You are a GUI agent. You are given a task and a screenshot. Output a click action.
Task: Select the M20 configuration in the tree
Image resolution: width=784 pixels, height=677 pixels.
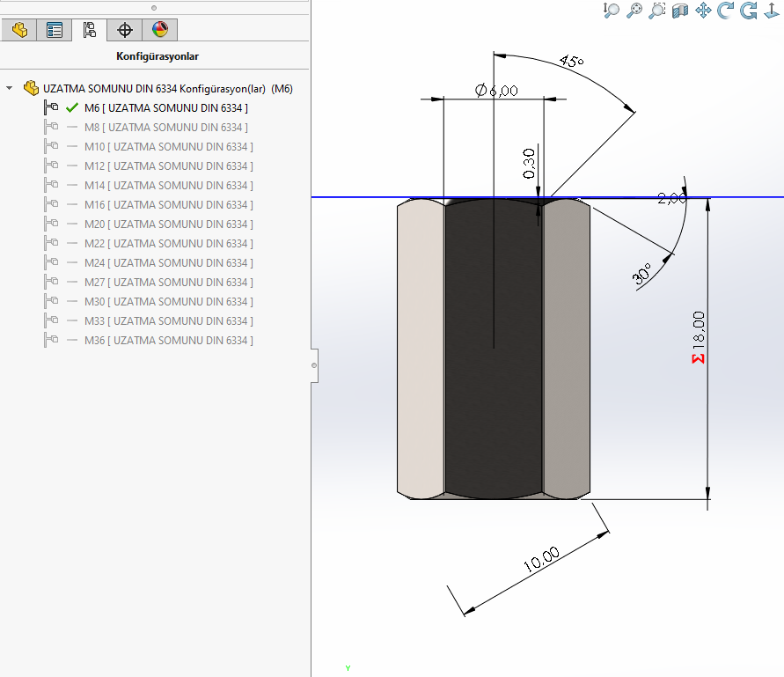tap(168, 224)
